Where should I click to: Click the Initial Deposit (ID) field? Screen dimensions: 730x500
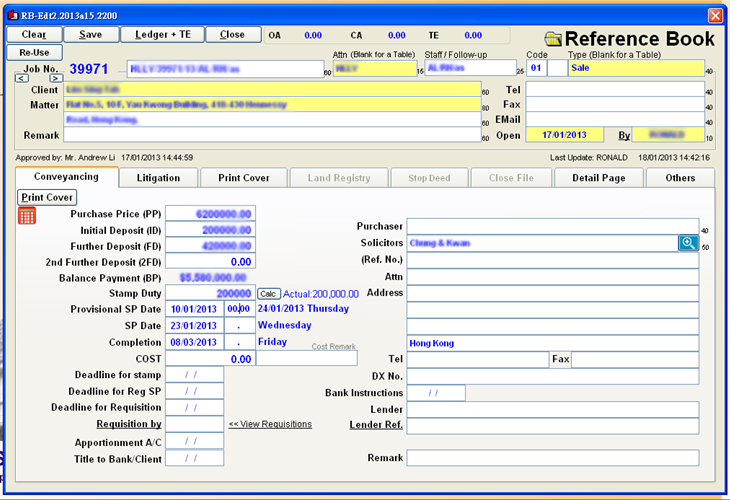click(210, 230)
